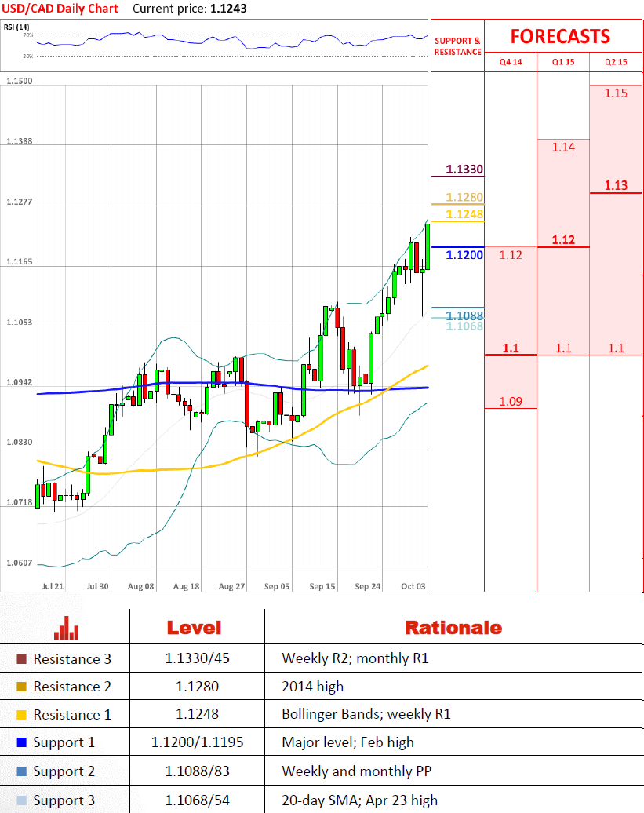Viewport: 644px width, 813px height.
Task: Click the Q1 15 forecast high 1.14
Action: (563, 148)
